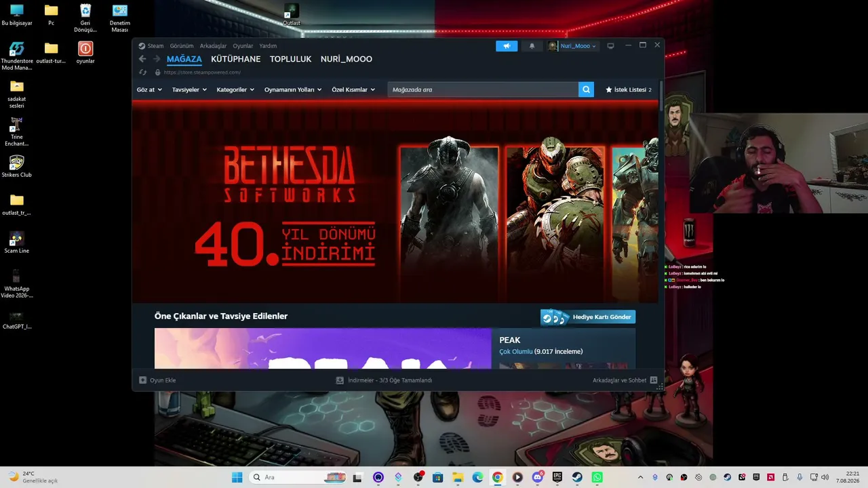Viewport: 868px width, 488px height.
Task: Open the Yardım menu
Action: (x=268, y=46)
